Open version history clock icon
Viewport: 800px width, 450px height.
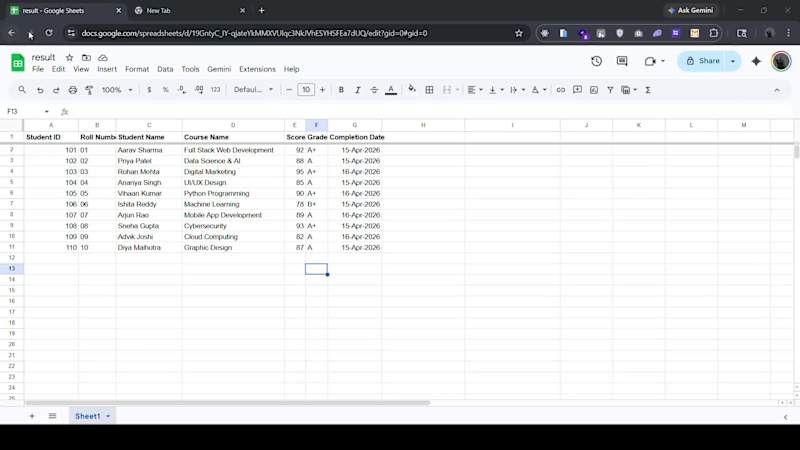coord(596,61)
